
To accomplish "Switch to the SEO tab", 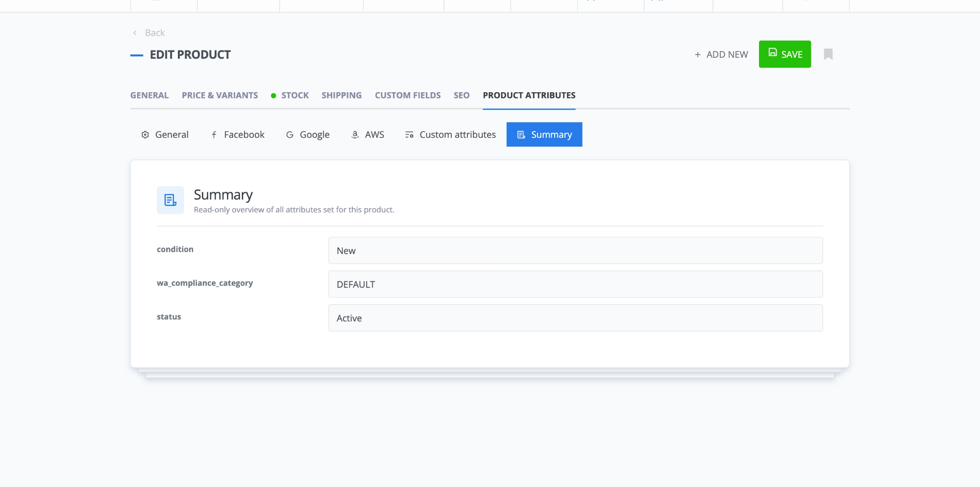I will click(462, 95).
